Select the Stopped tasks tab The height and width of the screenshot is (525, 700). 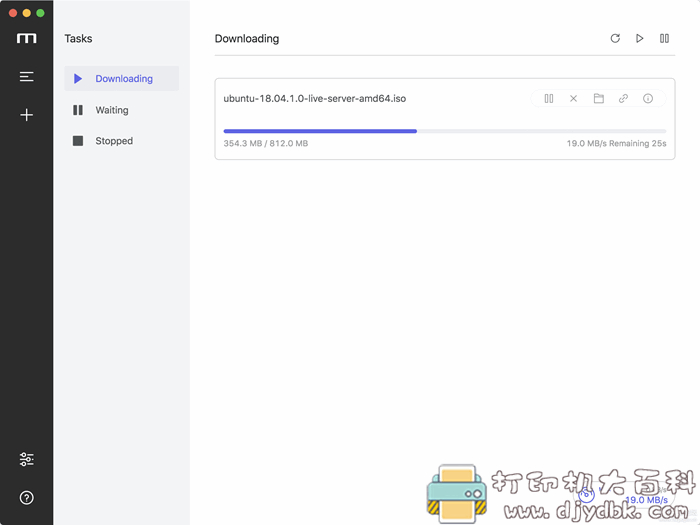pos(121,141)
